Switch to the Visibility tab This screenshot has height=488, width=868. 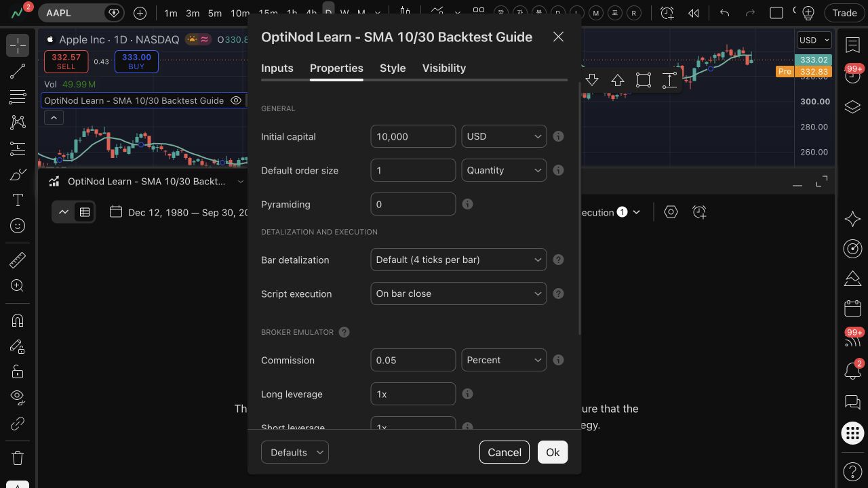point(444,68)
